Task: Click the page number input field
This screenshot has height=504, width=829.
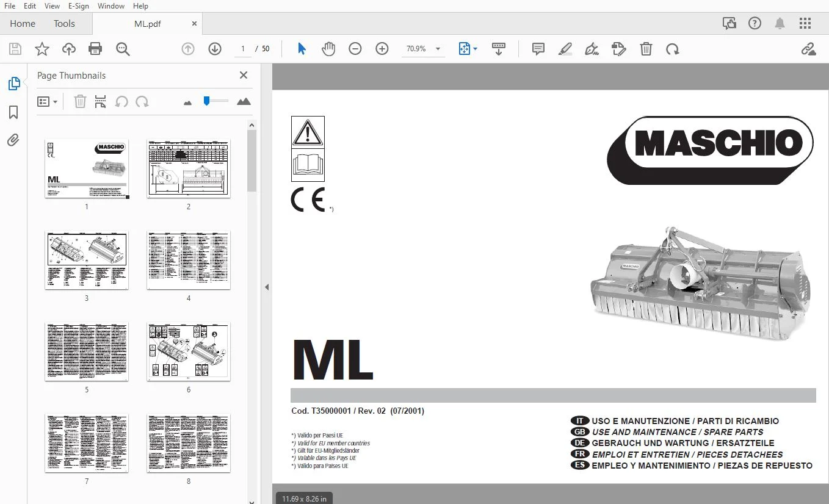Action: tap(243, 49)
